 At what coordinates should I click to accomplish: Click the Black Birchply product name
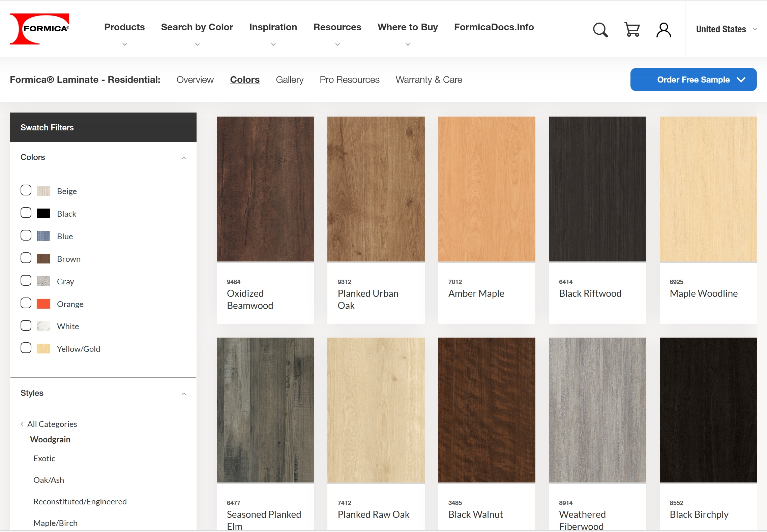[x=699, y=514]
